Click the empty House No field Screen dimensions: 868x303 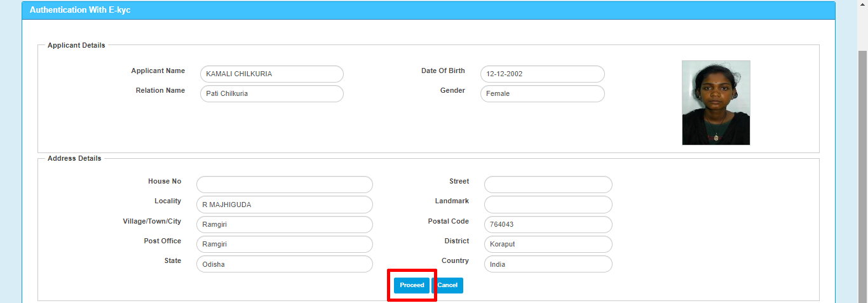(x=285, y=185)
